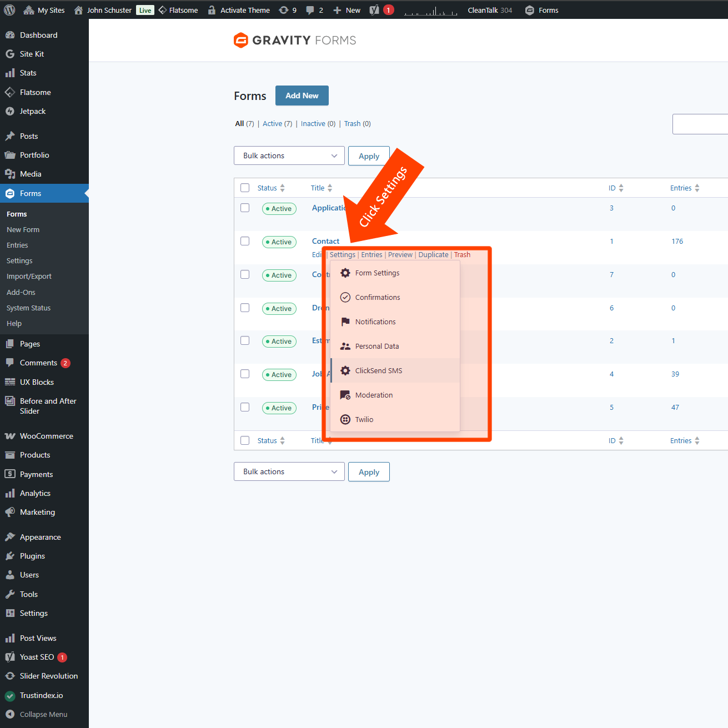Select Notifications from the settings menu

pyautogui.click(x=375, y=322)
